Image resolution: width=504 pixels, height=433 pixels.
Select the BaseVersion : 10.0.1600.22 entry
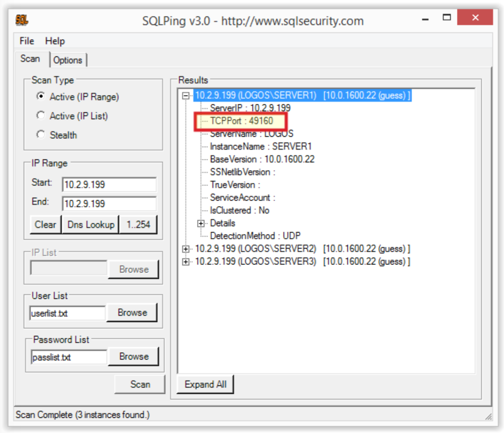[x=262, y=159]
